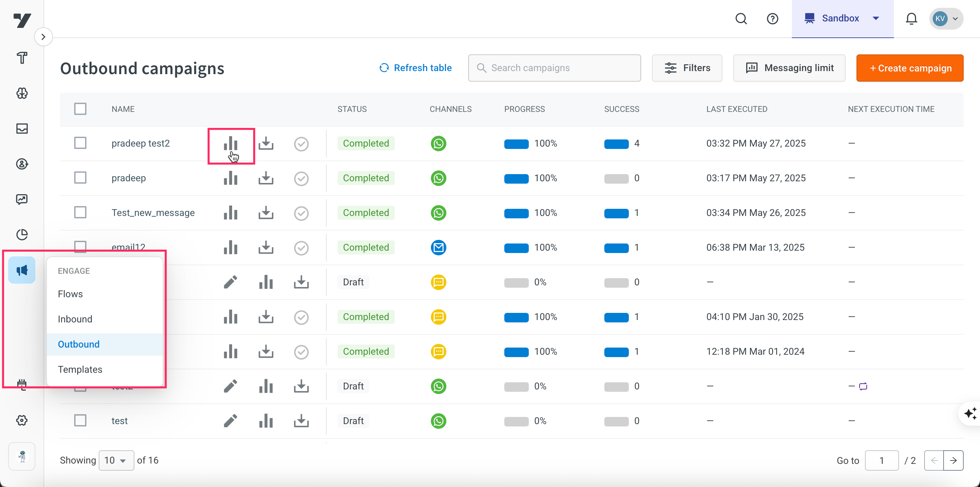980x487 pixels.
Task: Select the test row checkbox
Action: point(80,420)
